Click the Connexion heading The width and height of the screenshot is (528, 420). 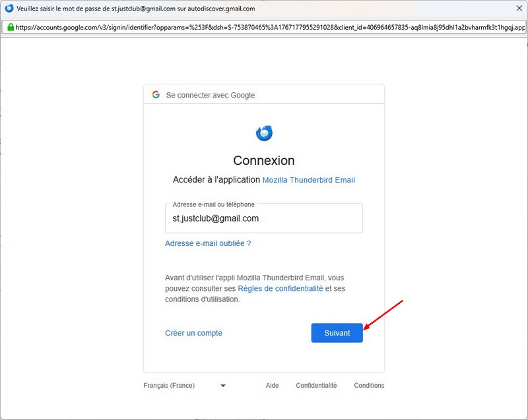(x=264, y=161)
